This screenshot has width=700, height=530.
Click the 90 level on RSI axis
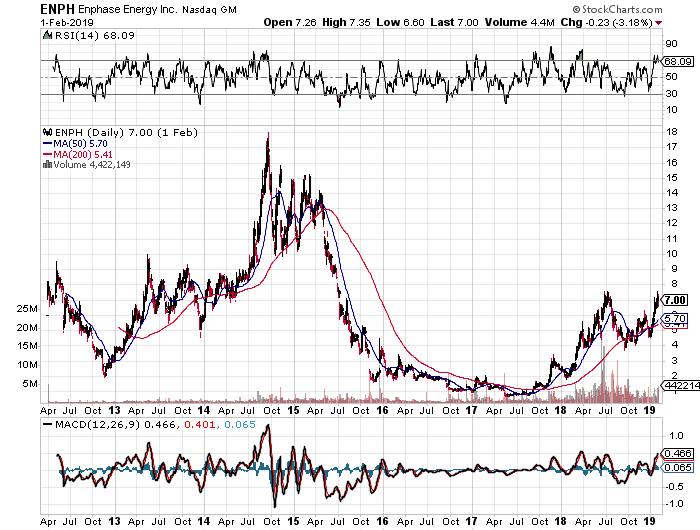coord(671,44)
